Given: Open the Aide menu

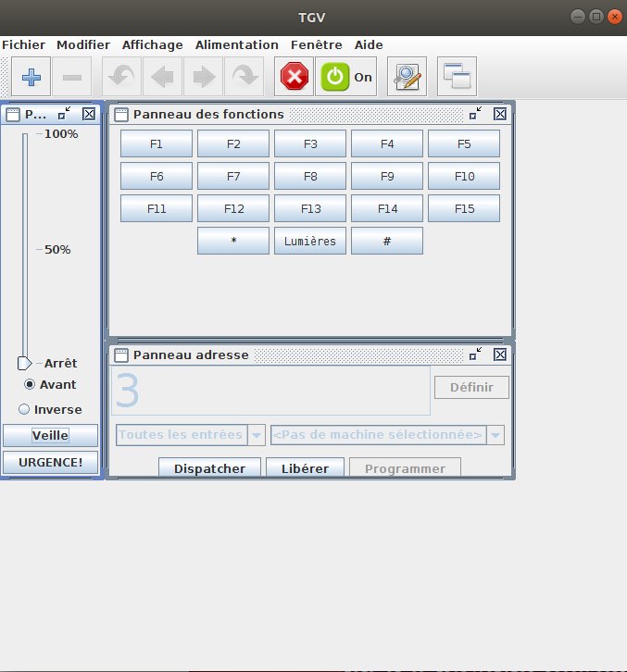Looking at the screenshot, I should [x=369, y=45].
